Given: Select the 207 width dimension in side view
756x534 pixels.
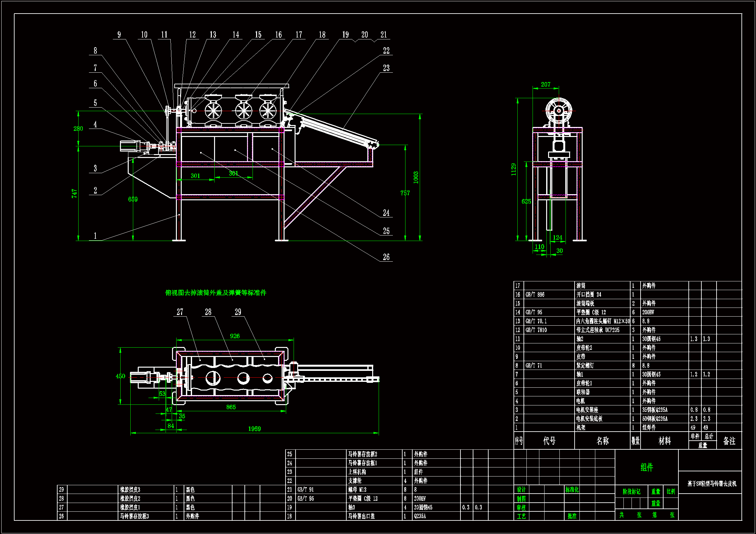Looking at the screenshot, I should pos(545,85).
